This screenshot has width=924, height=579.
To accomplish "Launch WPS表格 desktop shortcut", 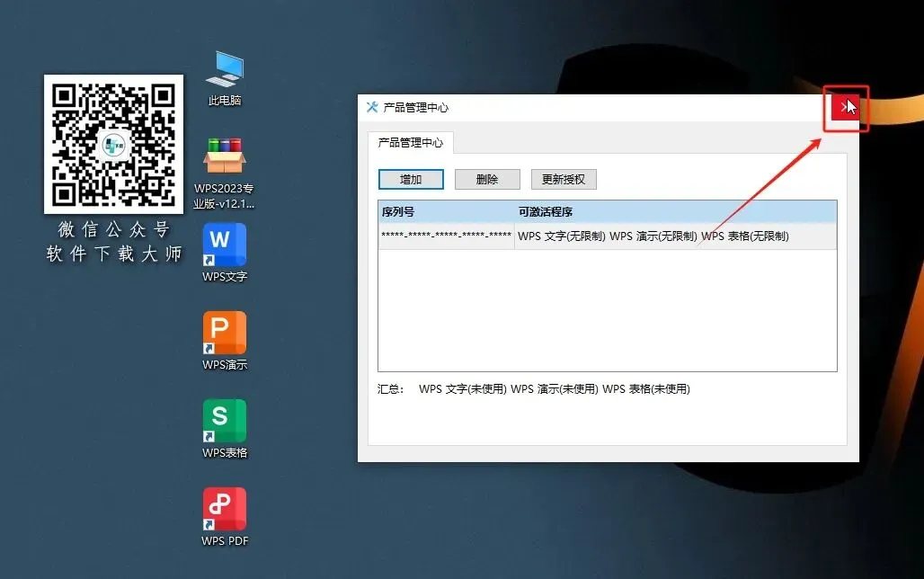I will click(225, 429).
